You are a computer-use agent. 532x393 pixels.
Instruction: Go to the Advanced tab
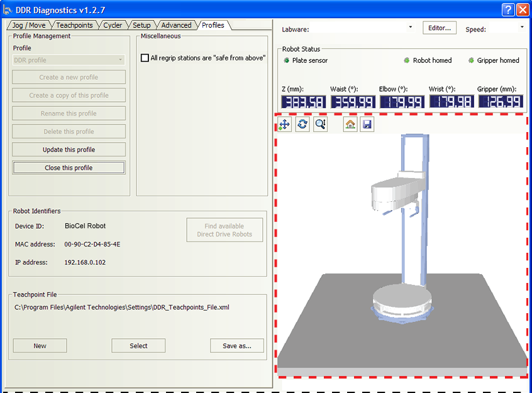click(x=176, y=25)
